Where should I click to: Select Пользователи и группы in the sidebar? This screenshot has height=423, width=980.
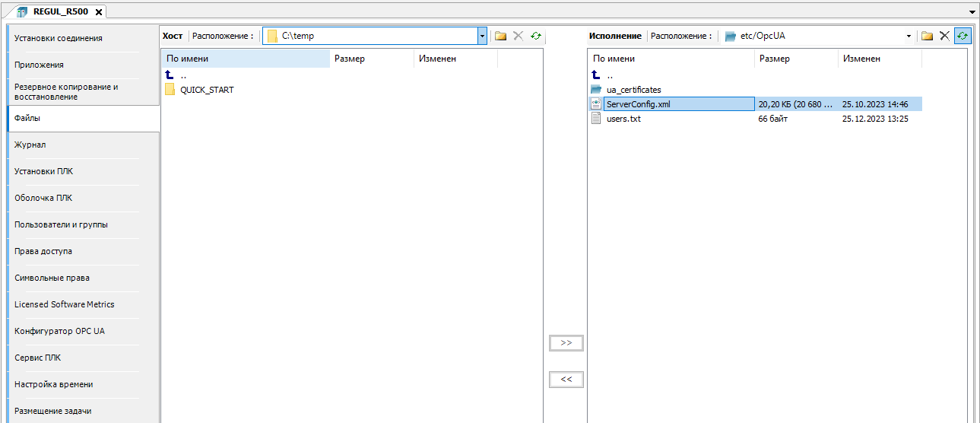pos(61,224)
